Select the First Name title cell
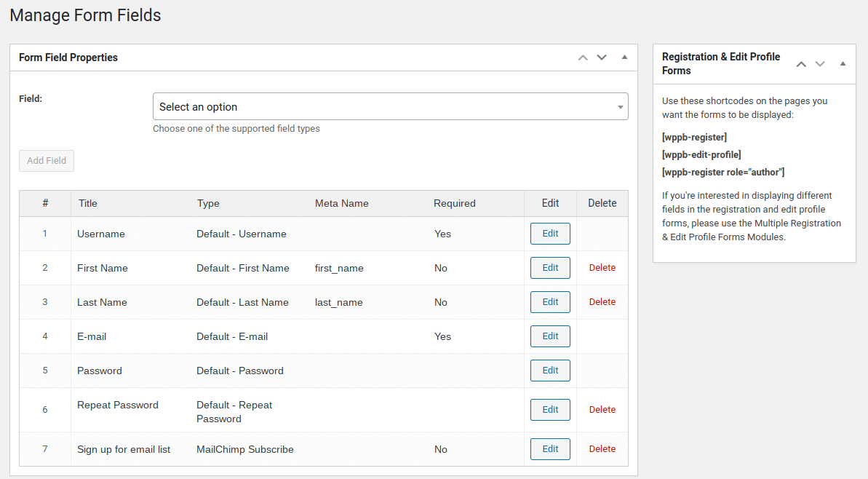The width and height of the screenshot is (868, 479). 103,268
